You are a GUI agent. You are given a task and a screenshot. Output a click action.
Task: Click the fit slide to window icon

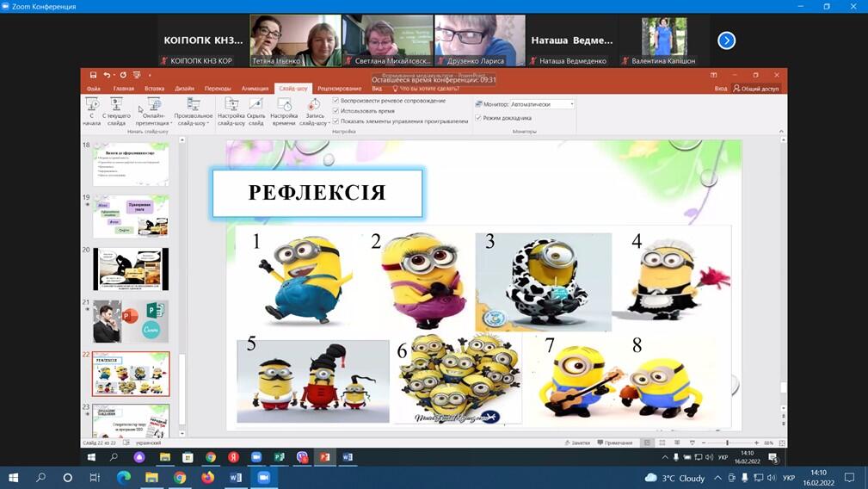(x=782, y=443)
